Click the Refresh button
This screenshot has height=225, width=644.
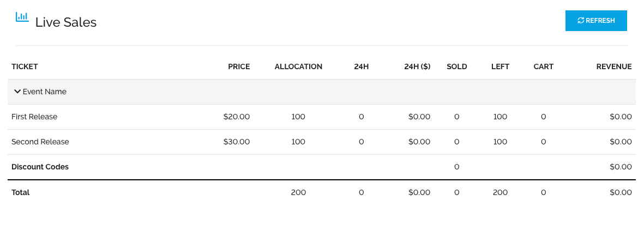596,21
